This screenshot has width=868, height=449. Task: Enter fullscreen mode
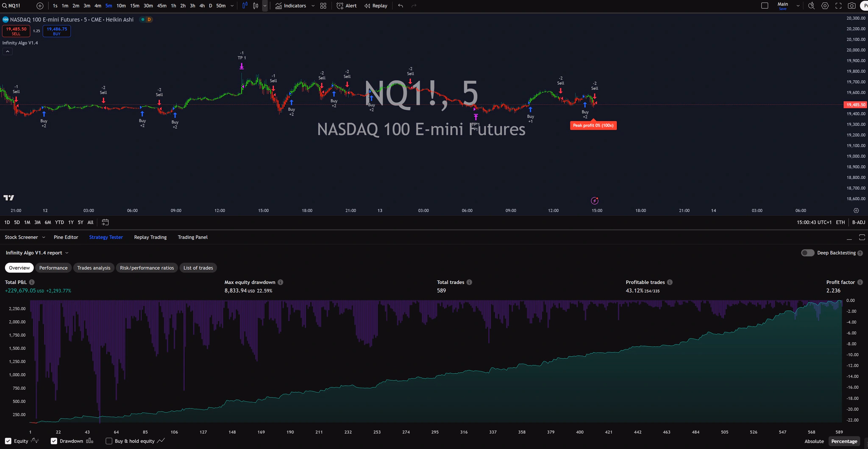pos(839,6)
